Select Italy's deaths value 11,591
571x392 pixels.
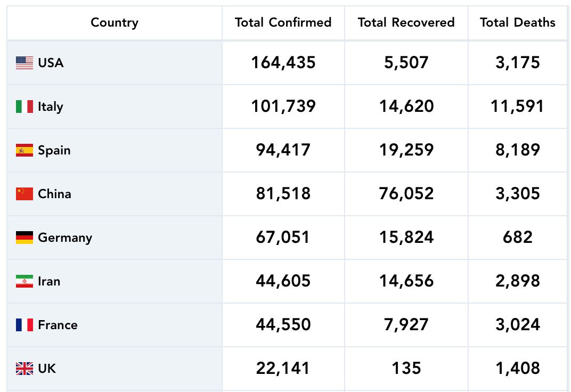coord(517,107)
